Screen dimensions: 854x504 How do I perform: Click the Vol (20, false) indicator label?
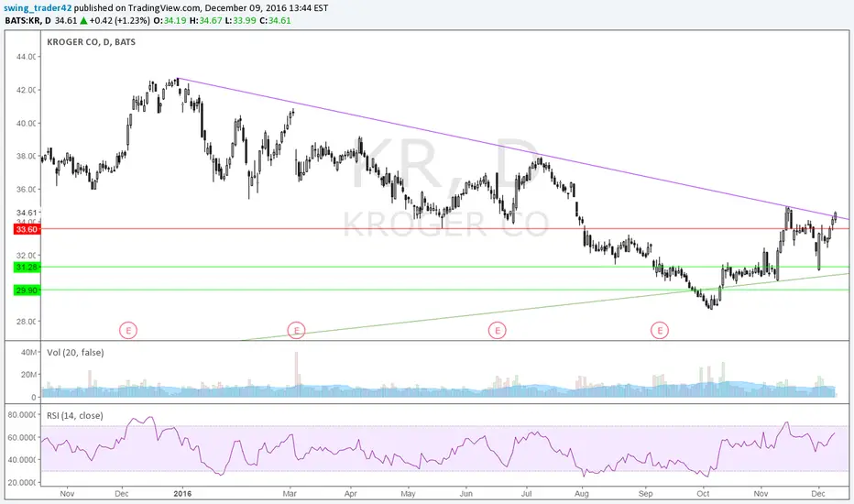(x=75, y=353)
